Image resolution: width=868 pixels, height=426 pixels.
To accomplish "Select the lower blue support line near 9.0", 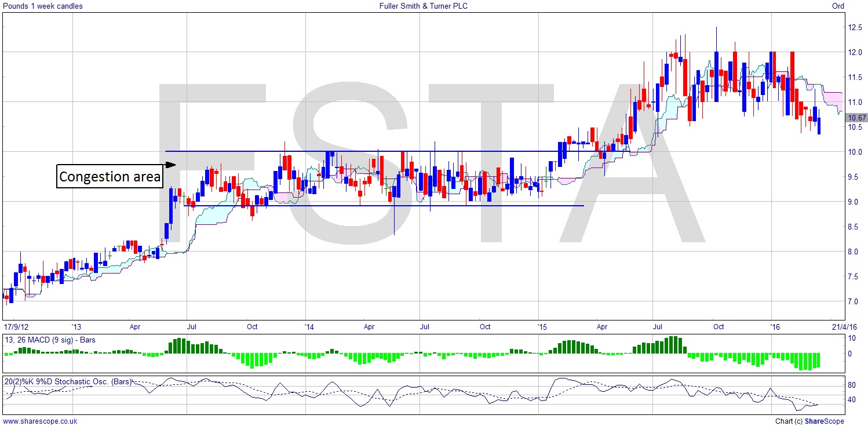I will click(x=382, y=206).
